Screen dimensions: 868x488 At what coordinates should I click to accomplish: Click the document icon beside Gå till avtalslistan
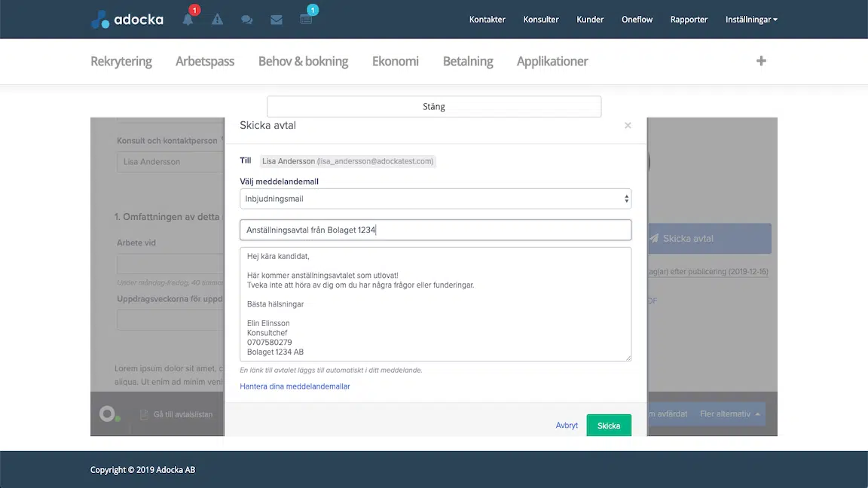tap(144, 414)
